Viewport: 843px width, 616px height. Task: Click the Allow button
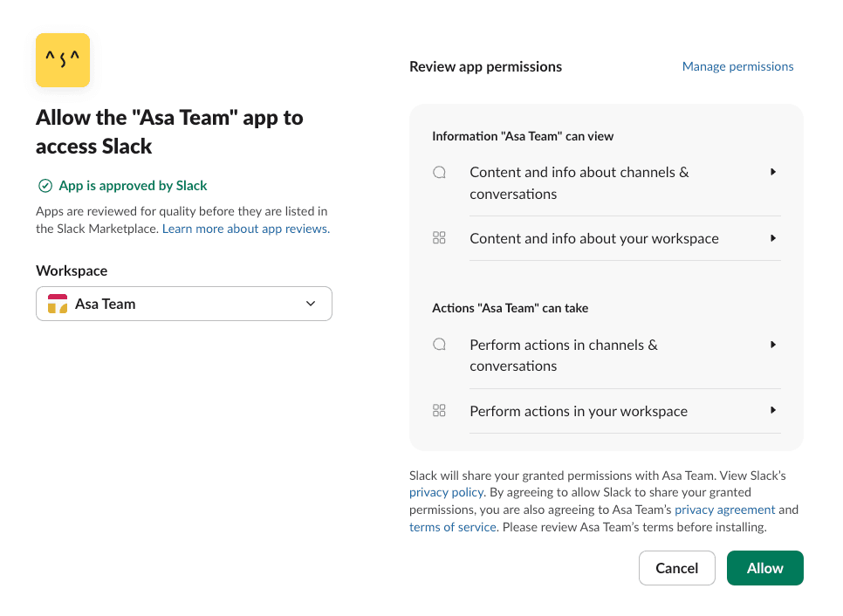[764, 568]
